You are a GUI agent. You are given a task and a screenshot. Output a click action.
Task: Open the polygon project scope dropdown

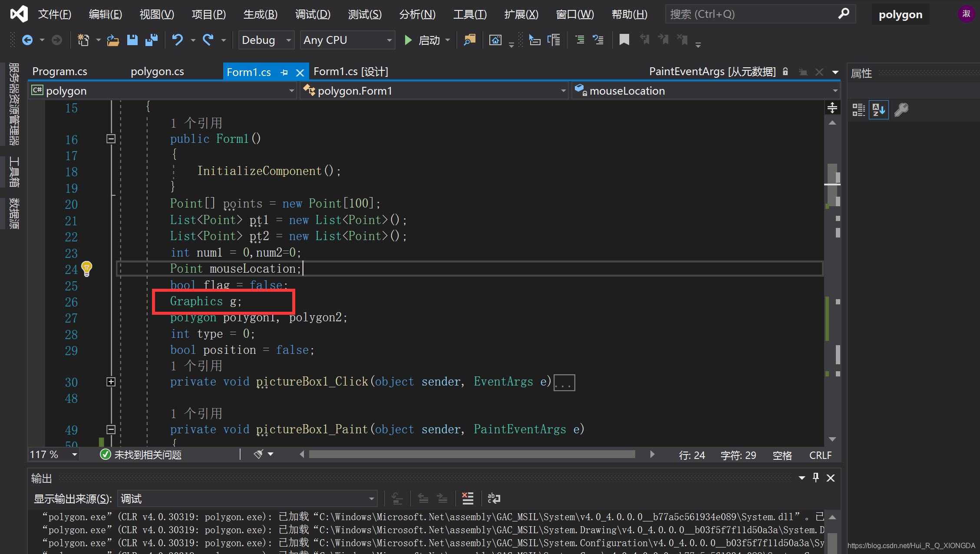162,91
